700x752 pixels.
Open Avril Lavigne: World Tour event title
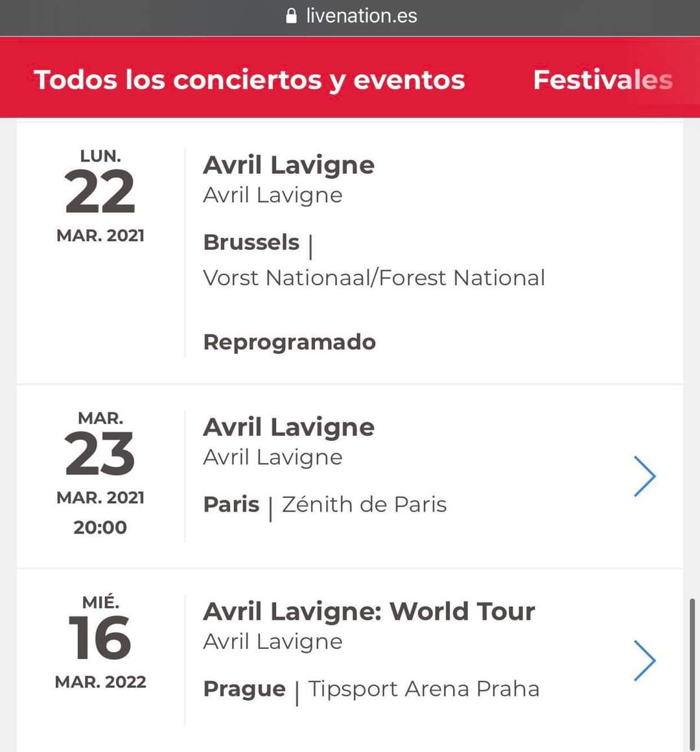tap(369, 611)
